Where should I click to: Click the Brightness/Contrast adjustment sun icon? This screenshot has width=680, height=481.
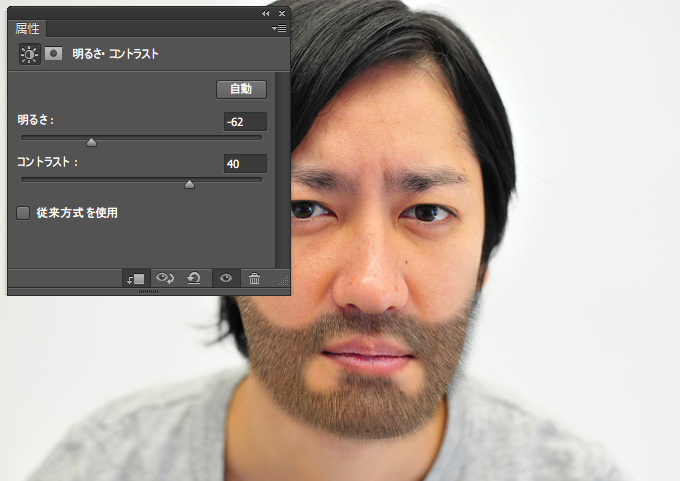[29, 54]
